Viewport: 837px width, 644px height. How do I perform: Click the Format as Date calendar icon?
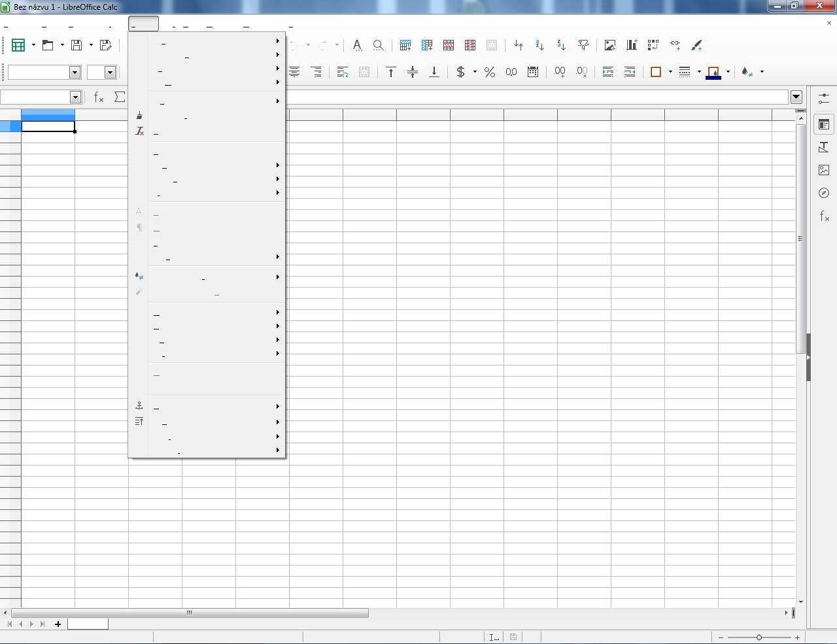pos(533,72)
